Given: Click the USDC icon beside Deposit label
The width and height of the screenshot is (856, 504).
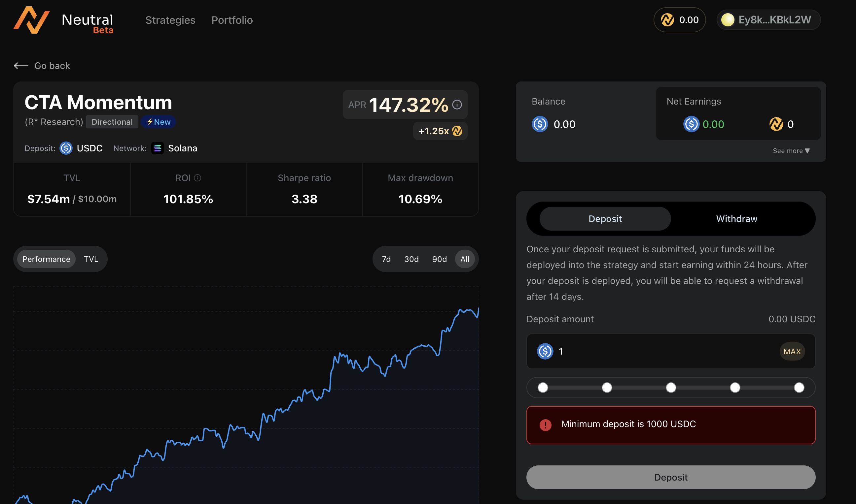Looking at the screenshot, I should (66, 148).
